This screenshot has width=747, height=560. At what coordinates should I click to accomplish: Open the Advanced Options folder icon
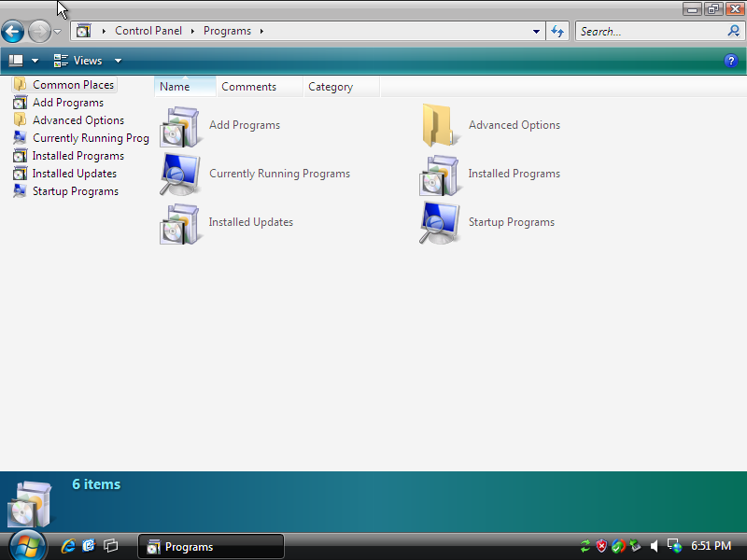click(439, 125)
